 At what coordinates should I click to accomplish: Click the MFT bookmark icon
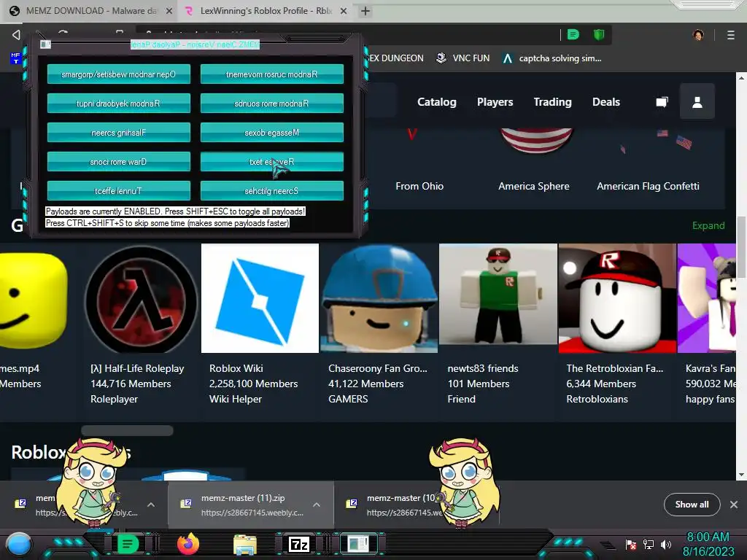coord(15,58)
